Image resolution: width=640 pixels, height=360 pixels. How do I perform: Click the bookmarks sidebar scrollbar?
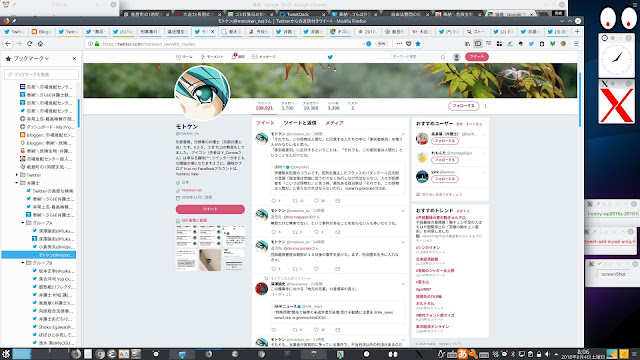pyautogui.click(x=78, y=113)
